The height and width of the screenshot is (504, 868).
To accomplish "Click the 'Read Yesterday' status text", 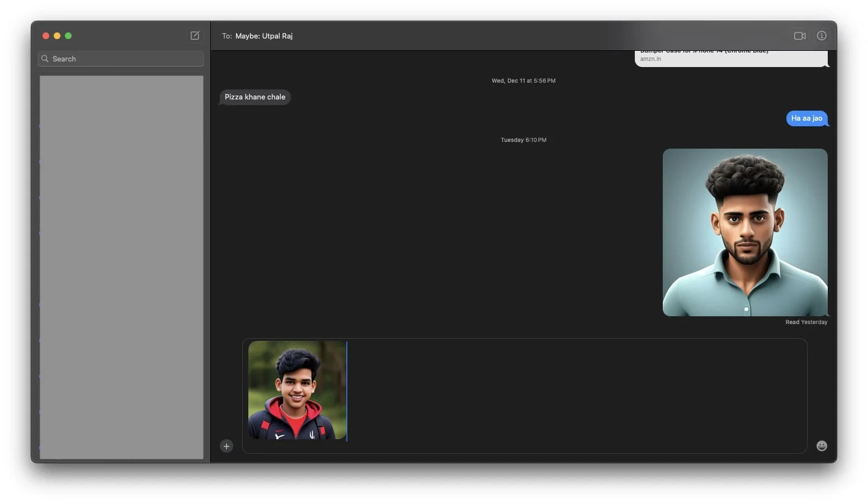I will tap(806, 322).
